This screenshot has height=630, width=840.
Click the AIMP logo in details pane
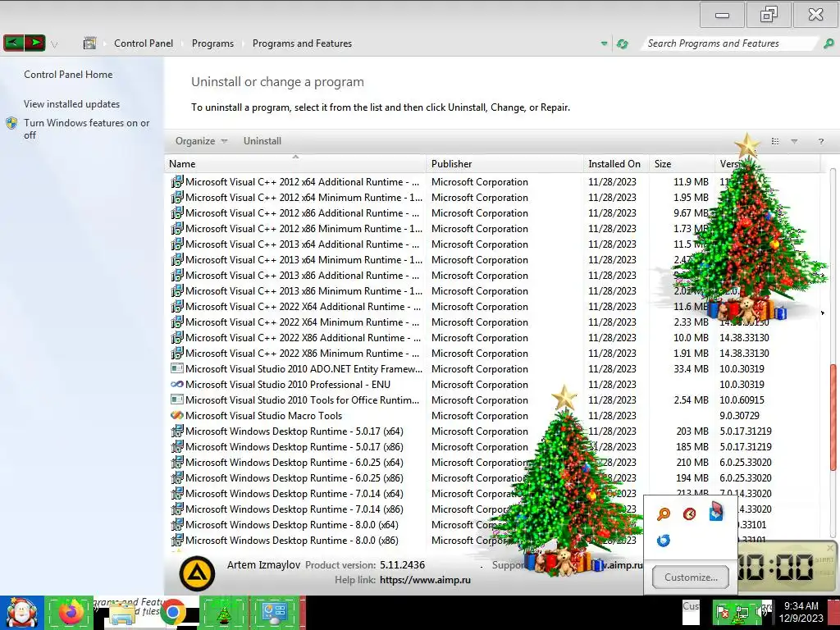(x=197, y=573)
